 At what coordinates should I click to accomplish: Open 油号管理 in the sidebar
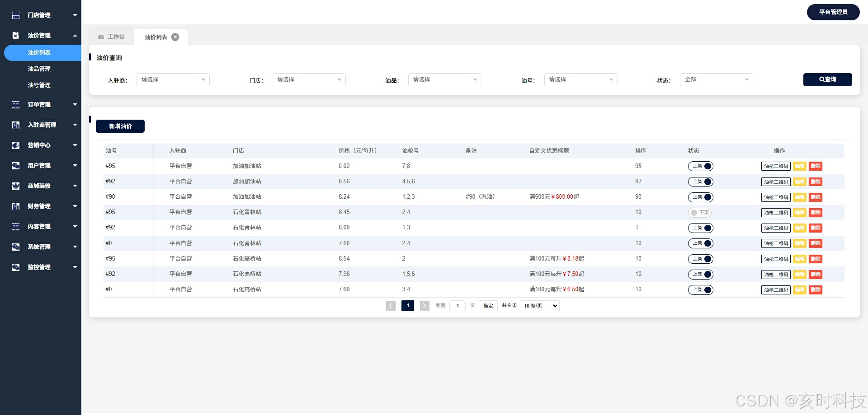pos(39,85)
